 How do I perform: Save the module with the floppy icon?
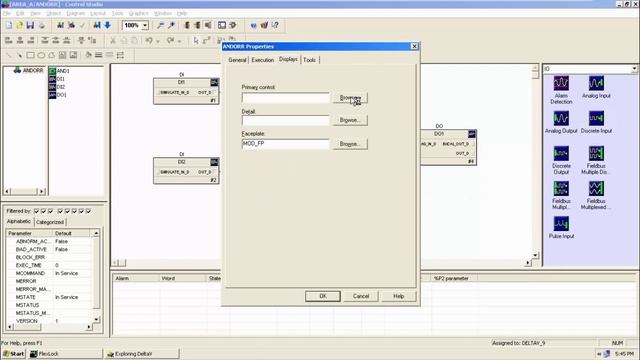[x=30, y=25]
